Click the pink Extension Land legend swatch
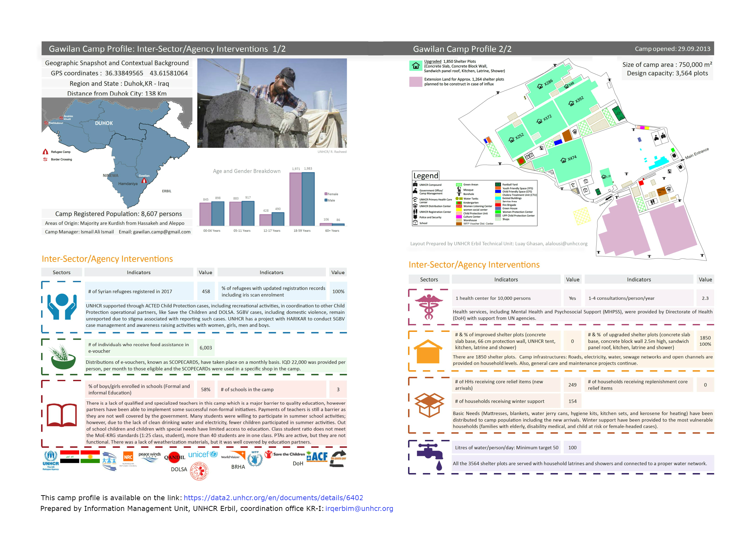The height and width of the screenshot is (534, 756). [x=416, y=82]
